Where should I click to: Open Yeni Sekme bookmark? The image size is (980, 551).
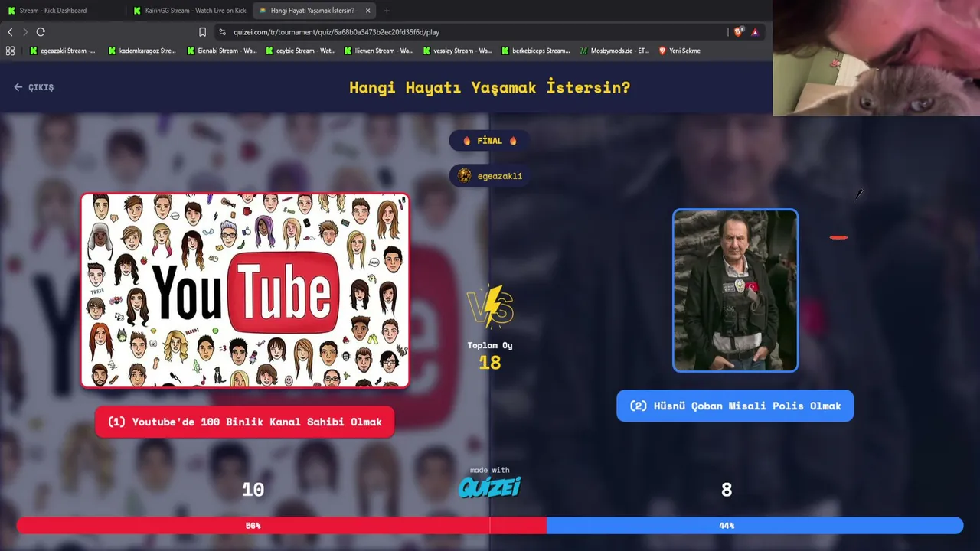[x=680, y=51]
